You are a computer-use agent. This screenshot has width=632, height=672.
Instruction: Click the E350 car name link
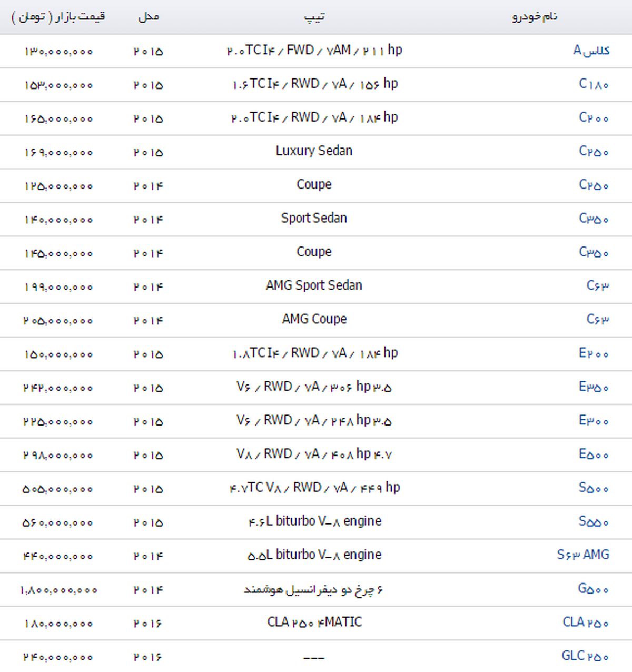594,387
